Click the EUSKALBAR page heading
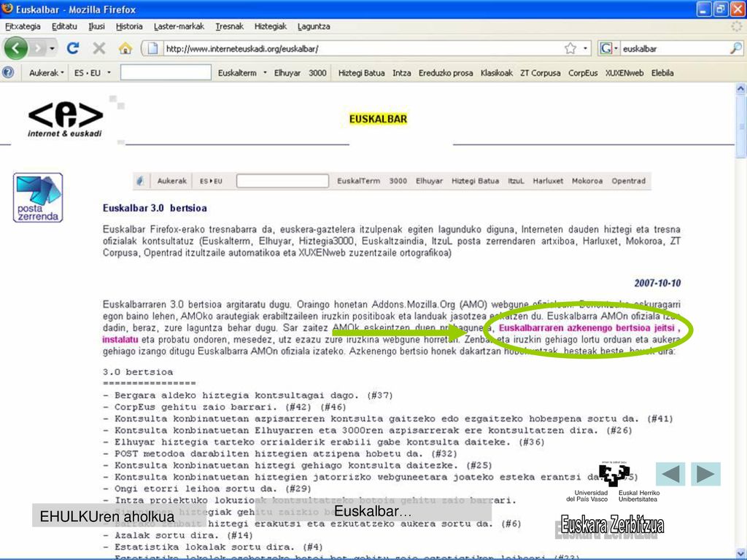This screenshot has height=560, width=747. coord(378,119)
